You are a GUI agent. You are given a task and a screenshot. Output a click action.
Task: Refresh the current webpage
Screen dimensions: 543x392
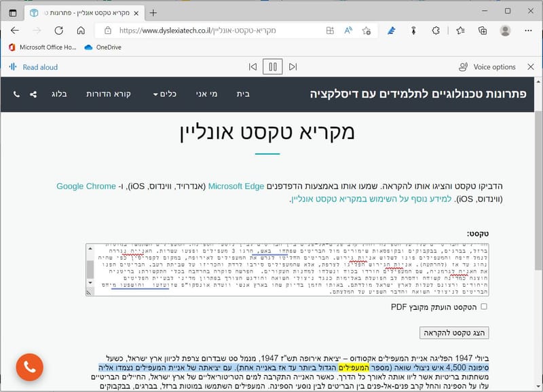pyautogui.click(x=60, y=31)
